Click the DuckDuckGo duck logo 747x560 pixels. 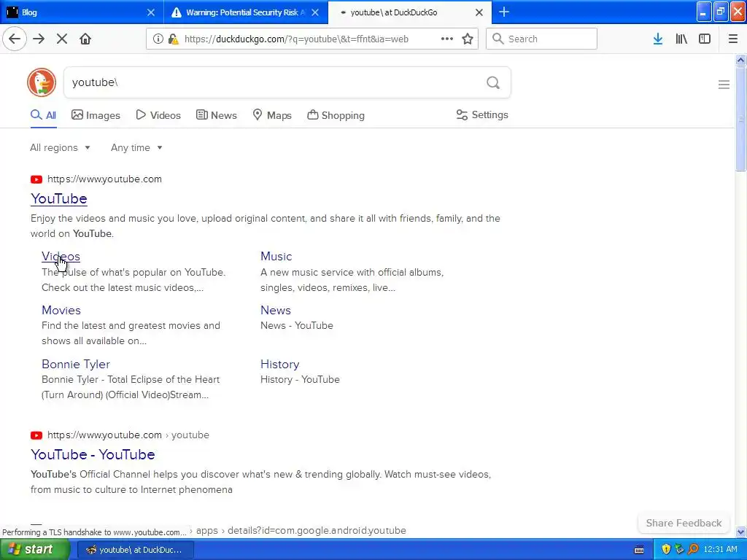42,82
